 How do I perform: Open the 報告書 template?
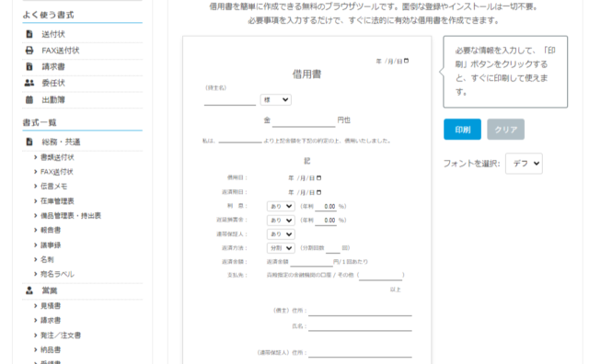coord(51,230)
